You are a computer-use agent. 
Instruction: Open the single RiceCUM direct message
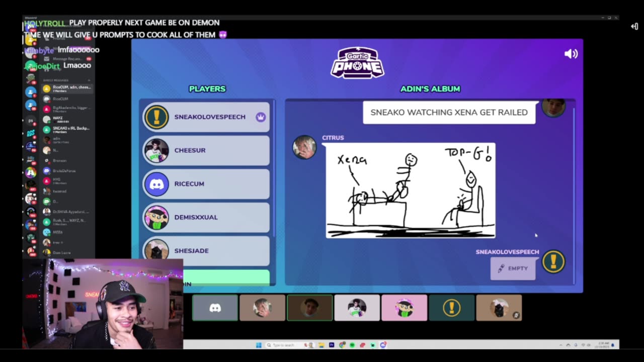[x=68, y=99]
